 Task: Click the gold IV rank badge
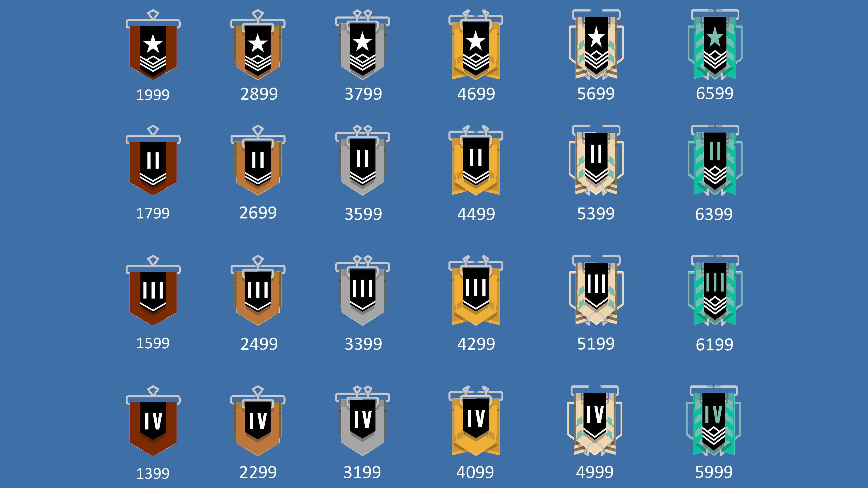(476, 421)
